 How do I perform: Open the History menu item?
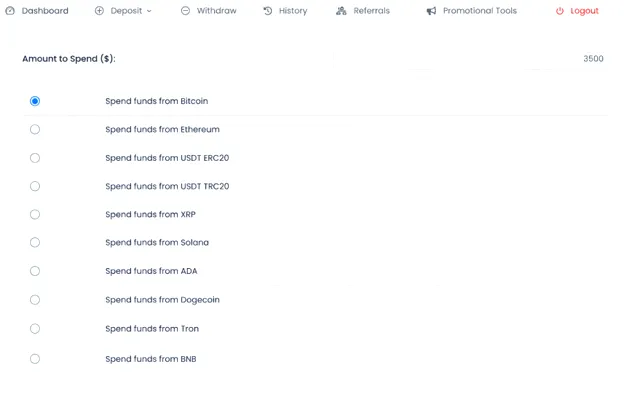(293, 11)
